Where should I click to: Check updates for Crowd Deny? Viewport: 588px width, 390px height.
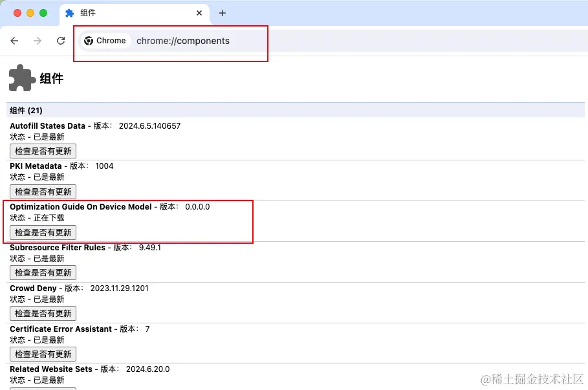coord(43,314)
